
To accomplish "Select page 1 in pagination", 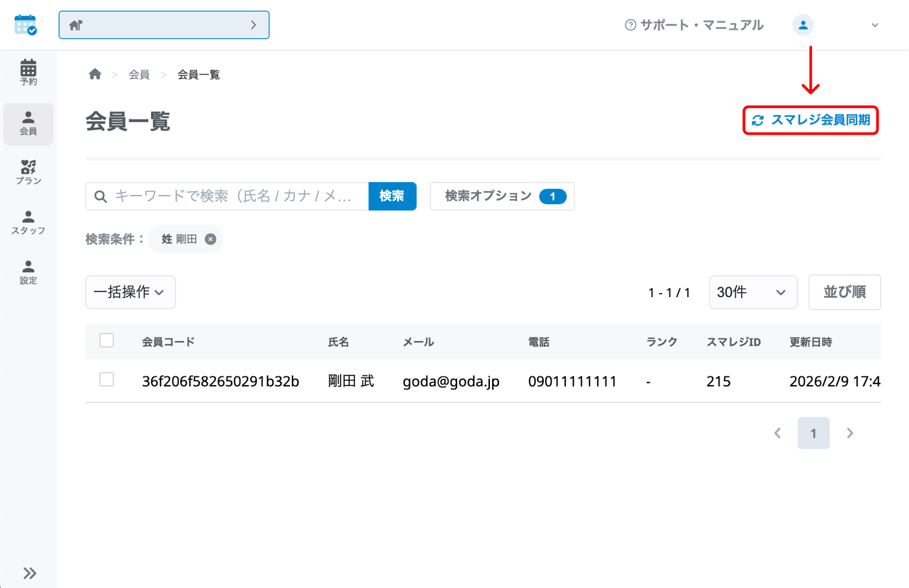I will click(813, 433).
